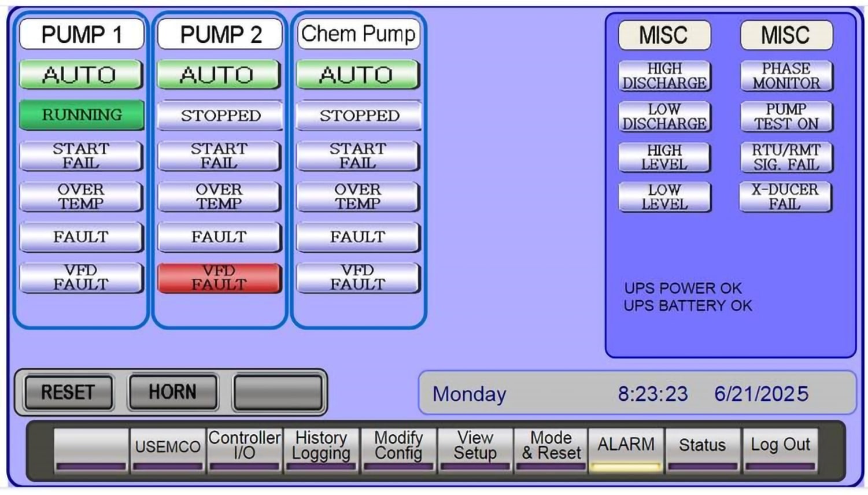The width and height of the screenshot is (868, 495).
Task: Open the Modify Config tab
Action: [398, 450]
